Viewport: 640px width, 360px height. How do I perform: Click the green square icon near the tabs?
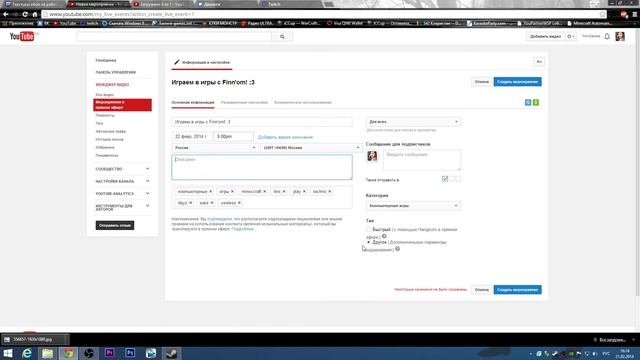click(536, 102)
